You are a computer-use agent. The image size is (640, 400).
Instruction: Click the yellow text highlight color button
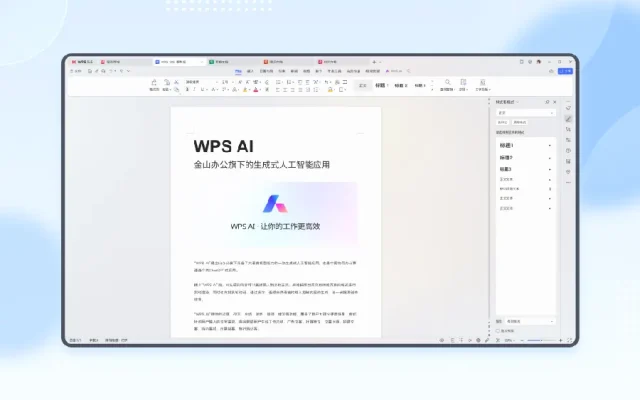(245, 89)
